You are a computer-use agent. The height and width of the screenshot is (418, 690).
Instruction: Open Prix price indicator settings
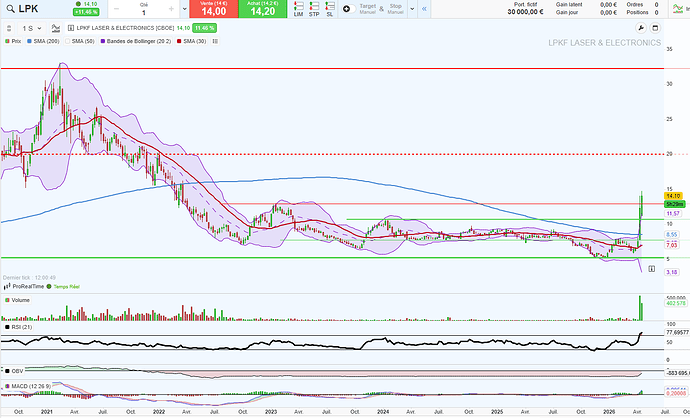(x=13, y=41)
